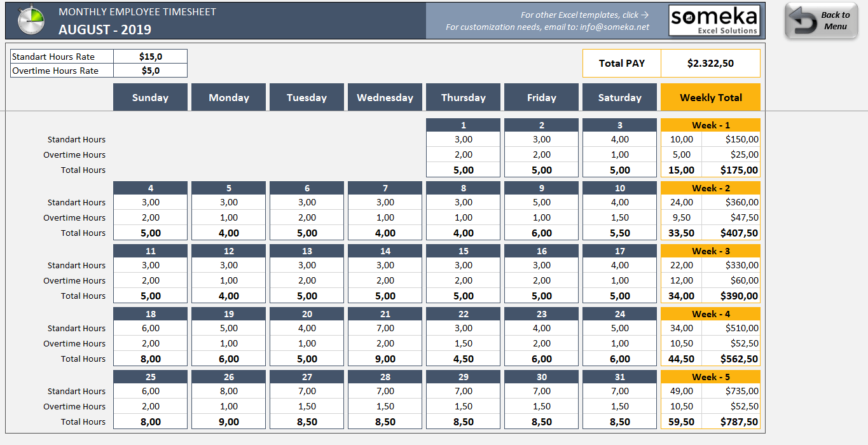This screenshot has height=445, width=868.
Task: Click total hours cell for day 26
Action: pyautogui.click(x=228, y=421)
